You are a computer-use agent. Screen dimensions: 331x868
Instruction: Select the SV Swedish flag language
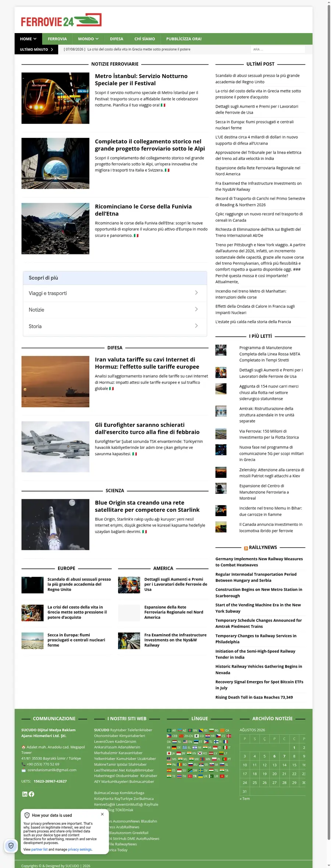203,770
